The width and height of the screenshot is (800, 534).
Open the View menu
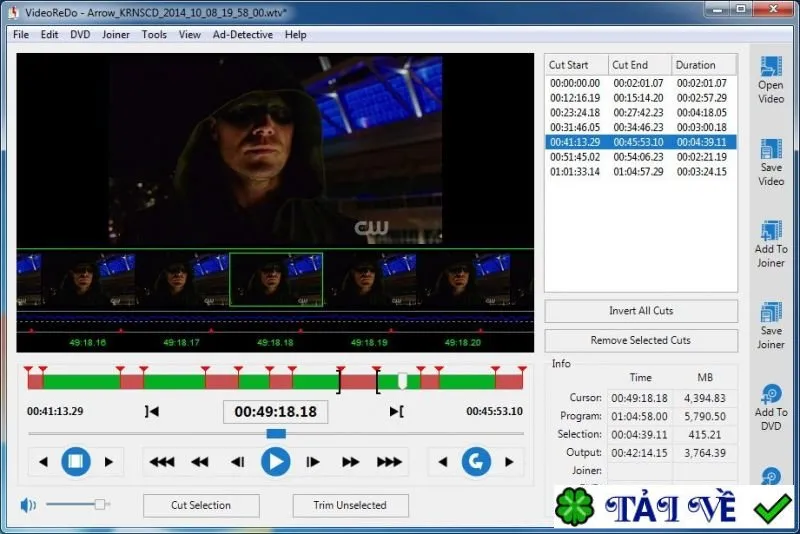(189, 35)
